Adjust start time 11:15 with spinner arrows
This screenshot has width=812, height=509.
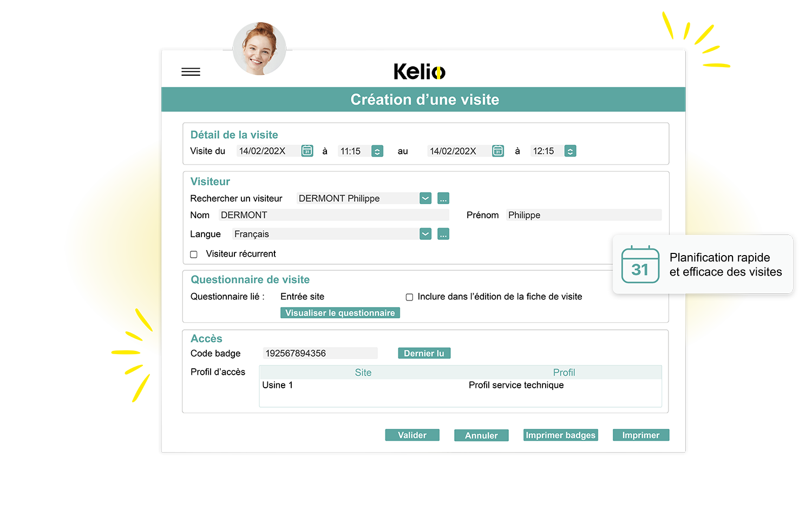point(377,151)
